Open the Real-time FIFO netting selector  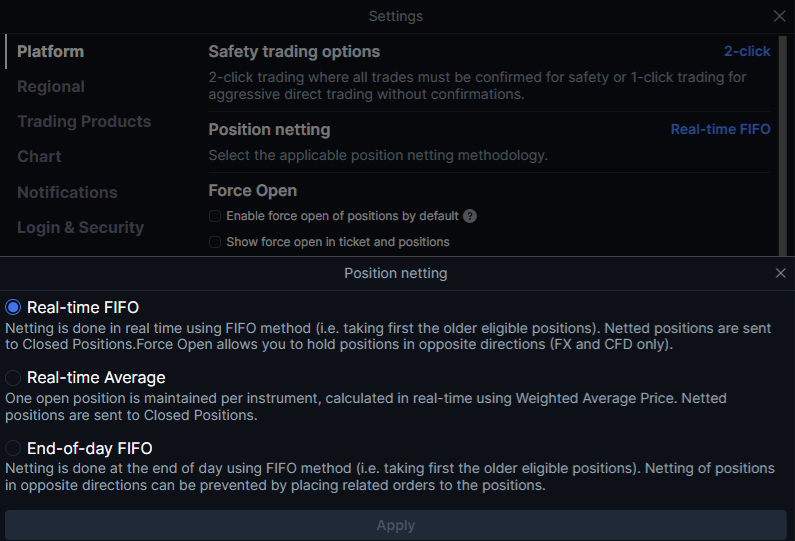tap(720, 129)
